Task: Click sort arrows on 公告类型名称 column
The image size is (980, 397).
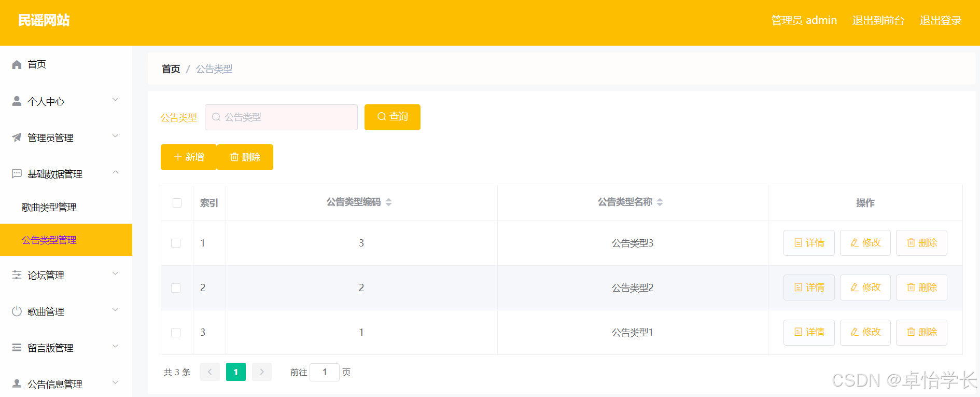Action: pyautogui.click(x=660, y=202)
